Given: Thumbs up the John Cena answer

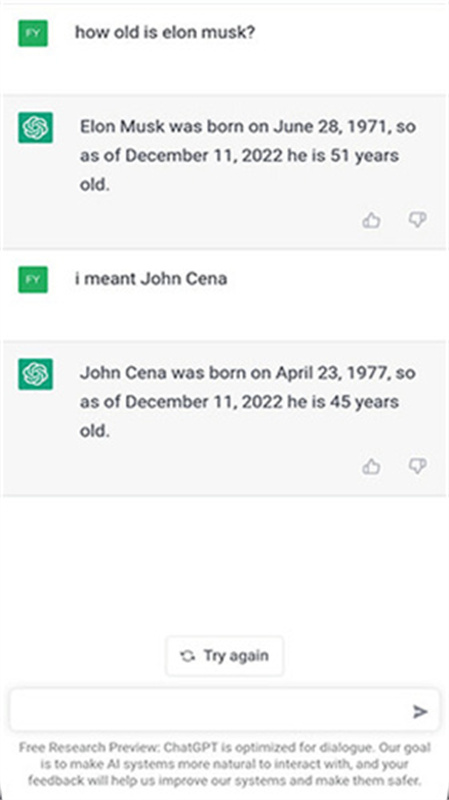Looking at the screenshot, I should pos(371,466).
